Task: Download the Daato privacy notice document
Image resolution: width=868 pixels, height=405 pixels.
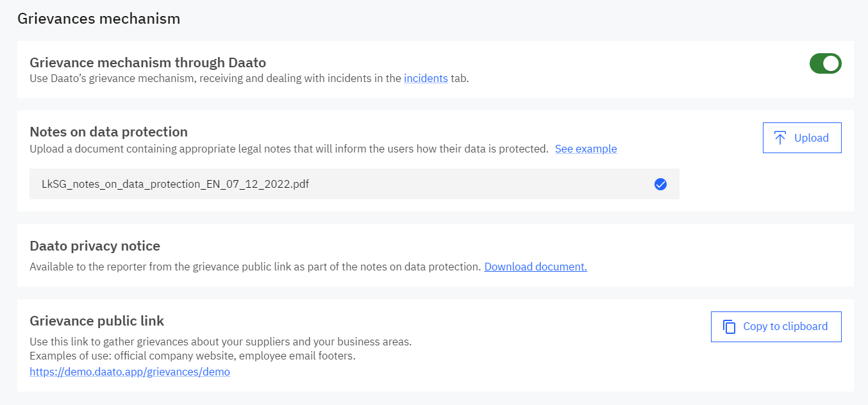Action: pyautogui.click(x=535, y=267)
